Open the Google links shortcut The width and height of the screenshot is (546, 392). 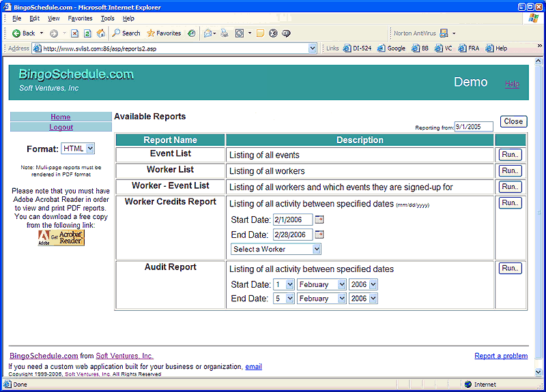tap(391, 48)
